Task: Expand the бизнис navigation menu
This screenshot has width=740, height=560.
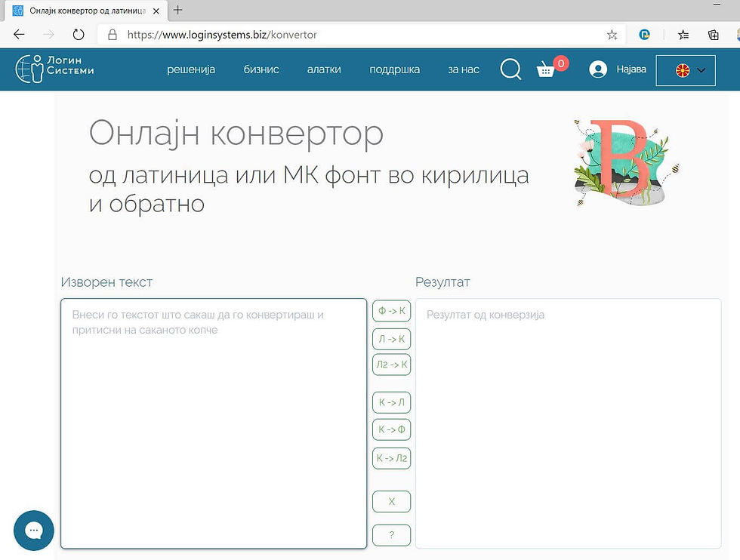Action: [x=261, y=69]
